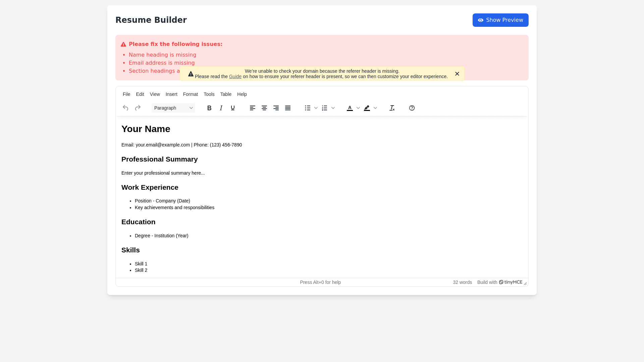Open the Guide link in the warning

235,76
